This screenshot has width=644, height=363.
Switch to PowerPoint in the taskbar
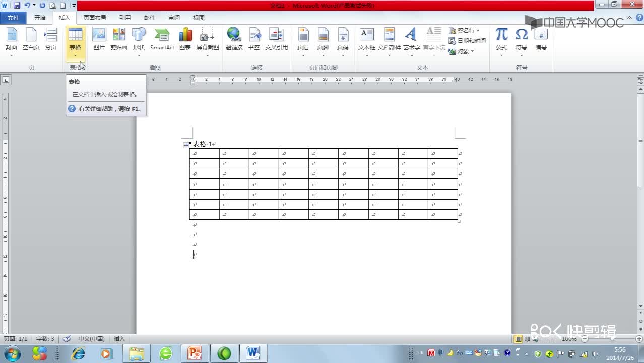195,353
